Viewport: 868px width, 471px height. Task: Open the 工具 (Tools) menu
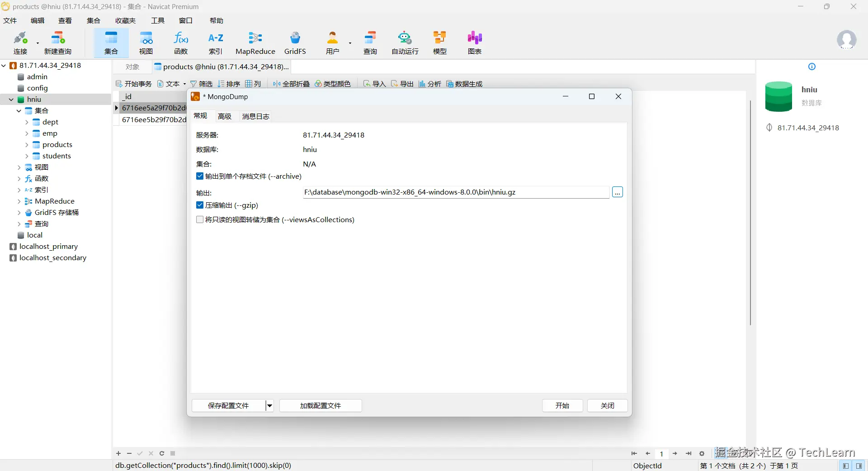point(158,21)
